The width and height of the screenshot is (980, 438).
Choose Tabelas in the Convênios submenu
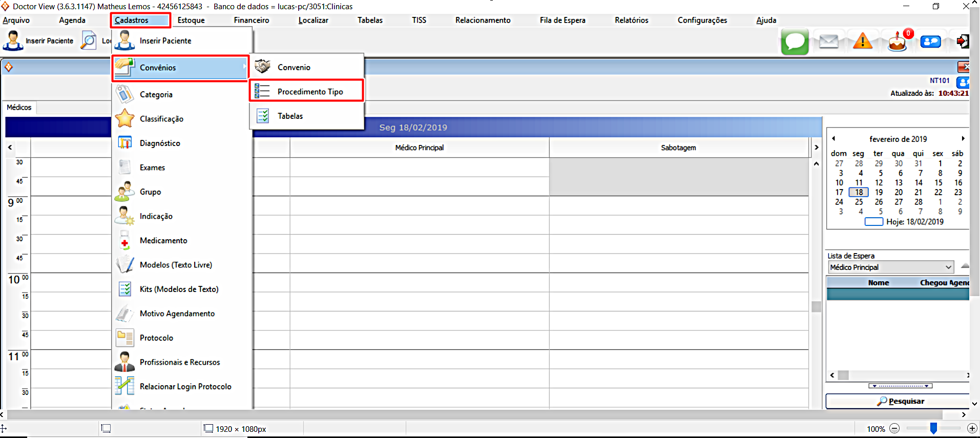click(x=290, y=116)
